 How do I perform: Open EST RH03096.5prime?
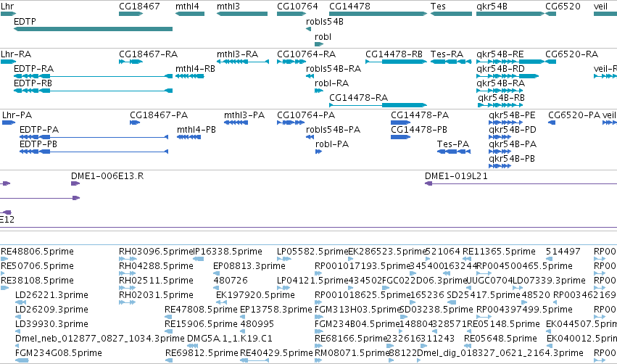pyautogui.click(x=156, y=252)
